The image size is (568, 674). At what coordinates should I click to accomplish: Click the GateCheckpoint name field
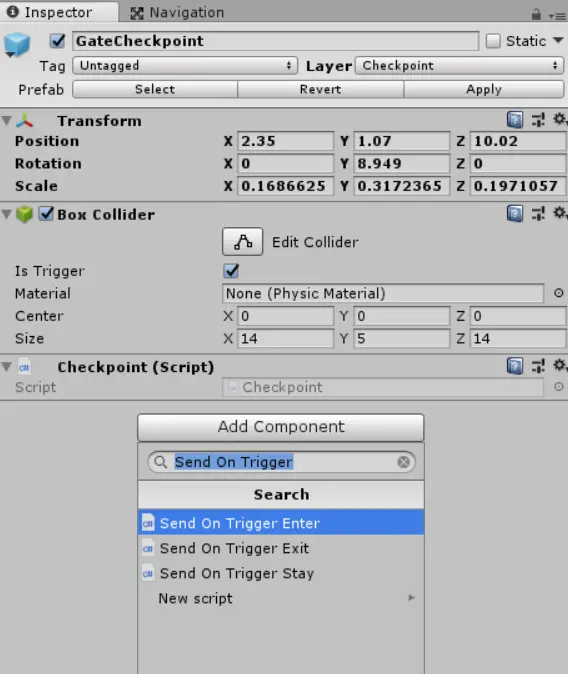(275, 41)
